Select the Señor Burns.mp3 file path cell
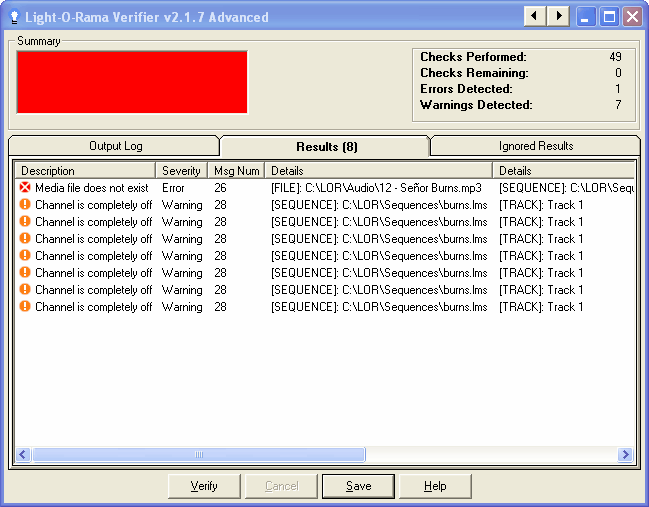The height and width of the screenshot is (507, 649). pyautogui.click(x=378, y=188)
